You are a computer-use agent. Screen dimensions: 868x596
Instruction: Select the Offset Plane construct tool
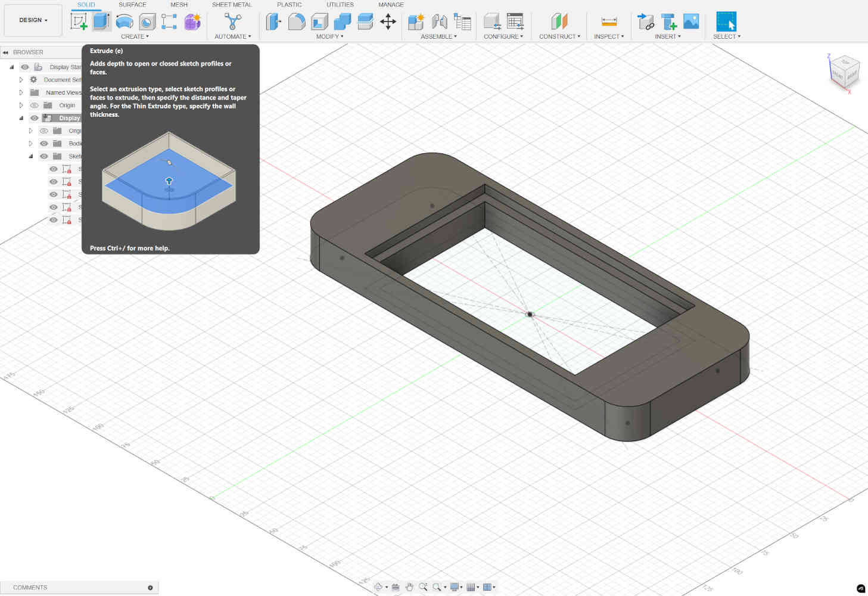tap(559, 22)
